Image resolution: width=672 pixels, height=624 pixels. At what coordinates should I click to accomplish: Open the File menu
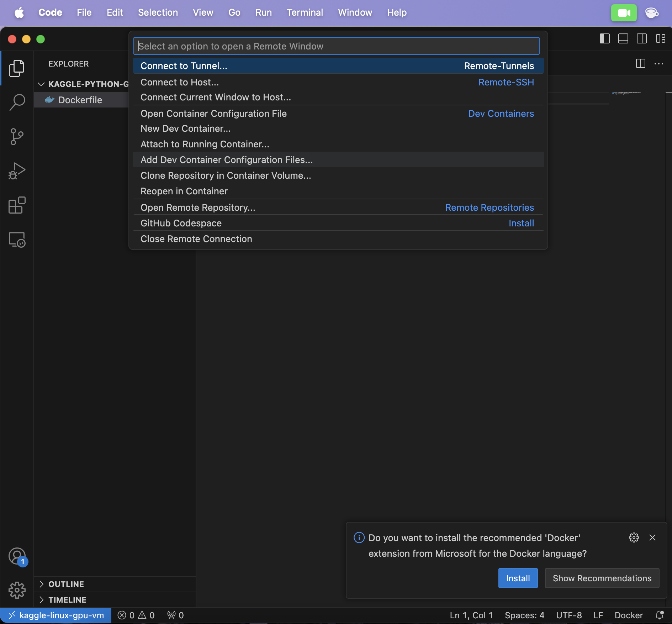click(x=84, y=12)
